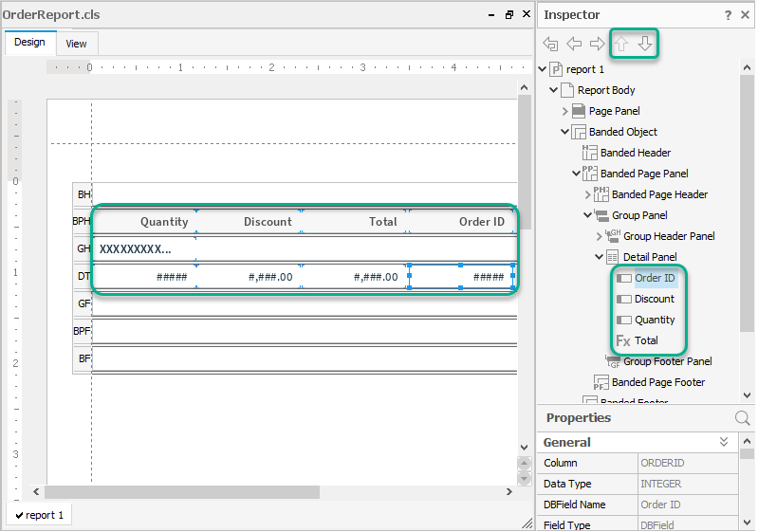Viewport: 758px width, 532px height.
Task: Select Total formula in Inspector tree
Action: (x=646, y=340)
